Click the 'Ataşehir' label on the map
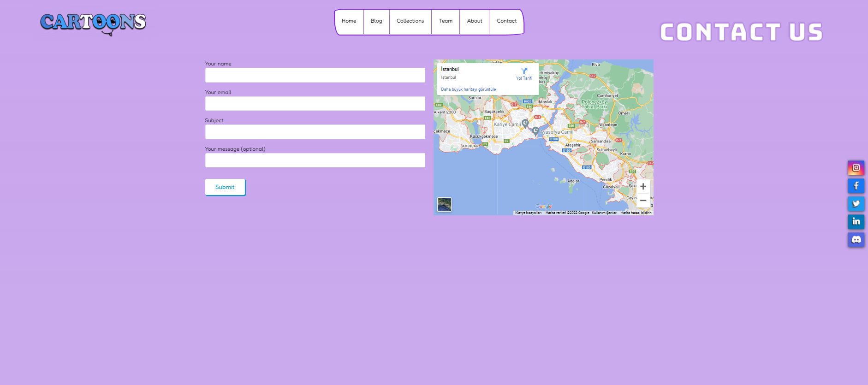Screen dimensions: 868x385 click(x=573, y=145)
